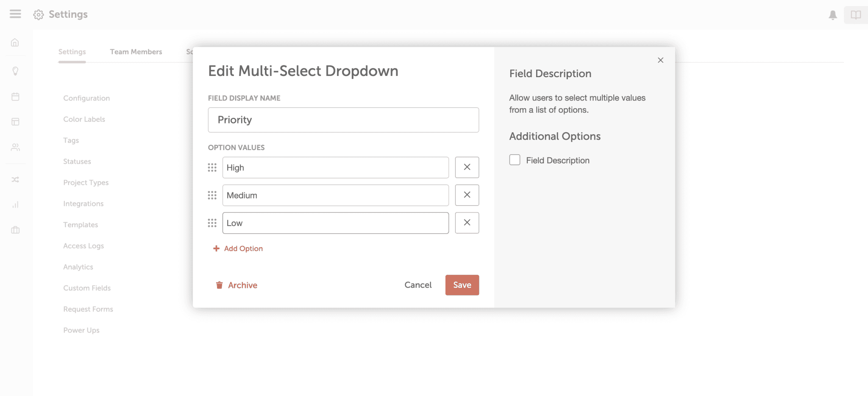
Task: Click the bar chart reports icon
Action: (15, 205)
